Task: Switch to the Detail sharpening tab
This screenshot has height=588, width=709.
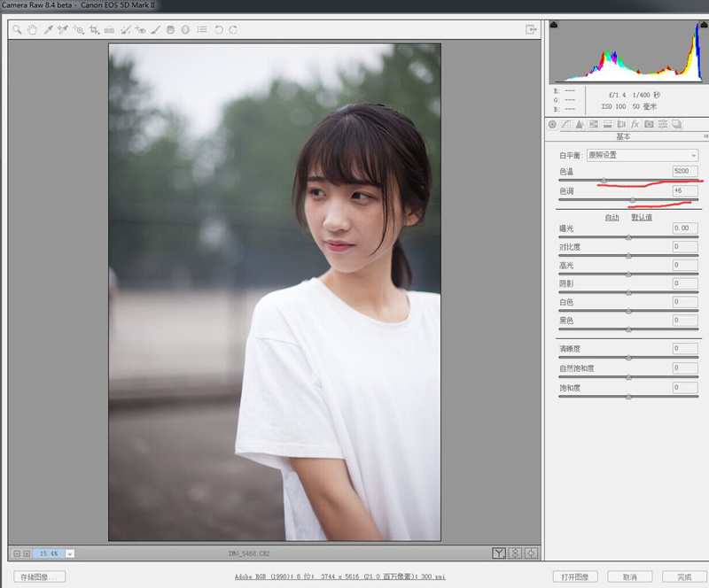Action: point(580,124)
